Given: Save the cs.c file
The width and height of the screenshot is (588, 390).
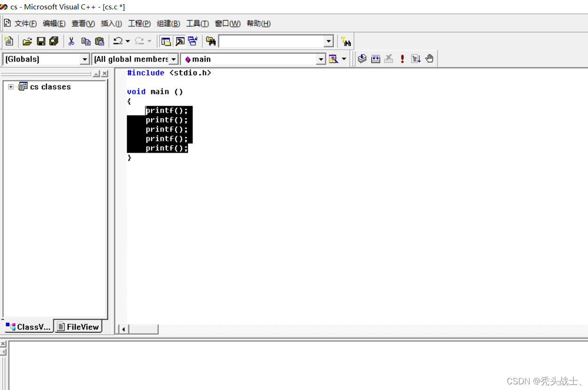Looking at the screenshot, I should click(40, 41).
